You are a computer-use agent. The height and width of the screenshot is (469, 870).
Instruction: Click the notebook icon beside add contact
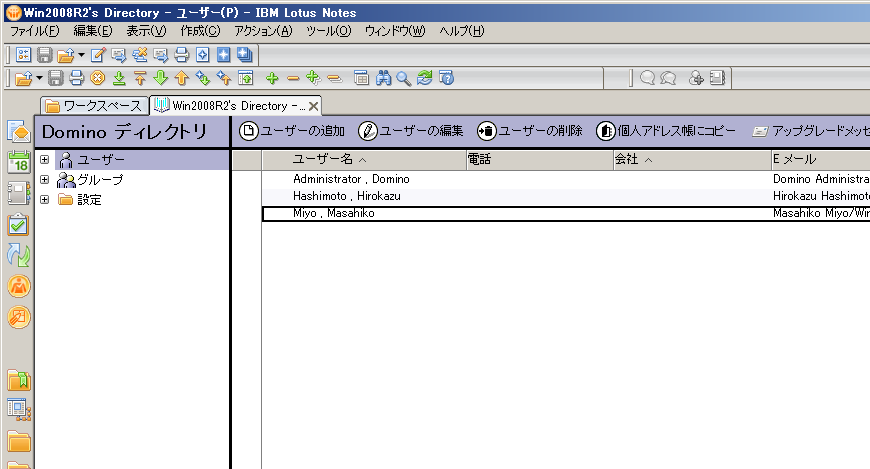717,78
